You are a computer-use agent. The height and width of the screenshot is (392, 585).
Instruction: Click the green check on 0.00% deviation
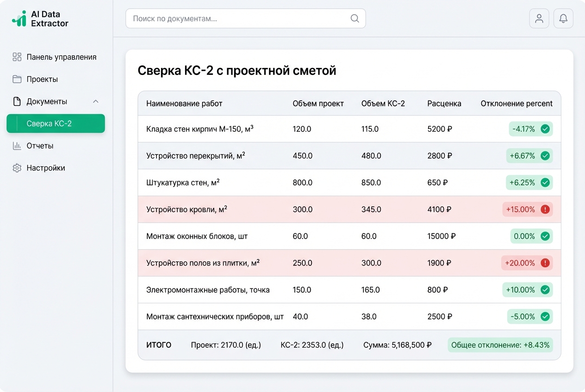(545, 236)
